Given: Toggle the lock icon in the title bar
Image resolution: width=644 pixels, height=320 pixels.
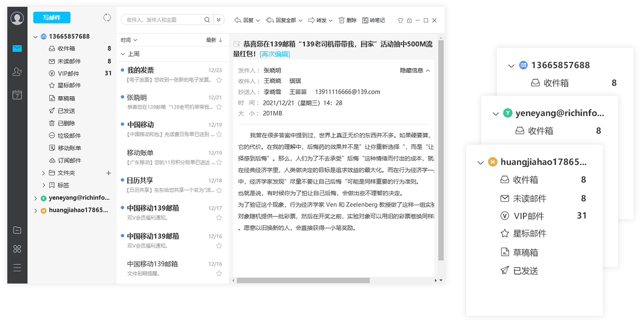Looking at the screenshot, I should 409,20.
